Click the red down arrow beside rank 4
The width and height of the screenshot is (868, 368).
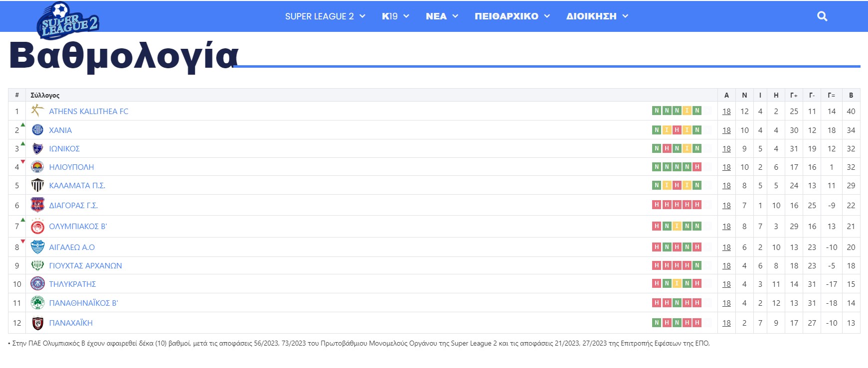point(23,162)
